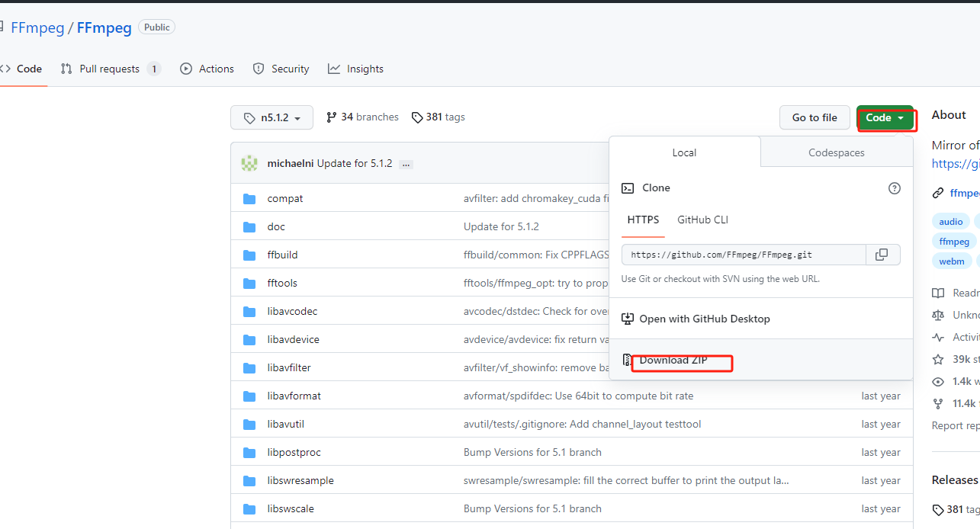Open the libswscale folder

(x=291, y=508)
